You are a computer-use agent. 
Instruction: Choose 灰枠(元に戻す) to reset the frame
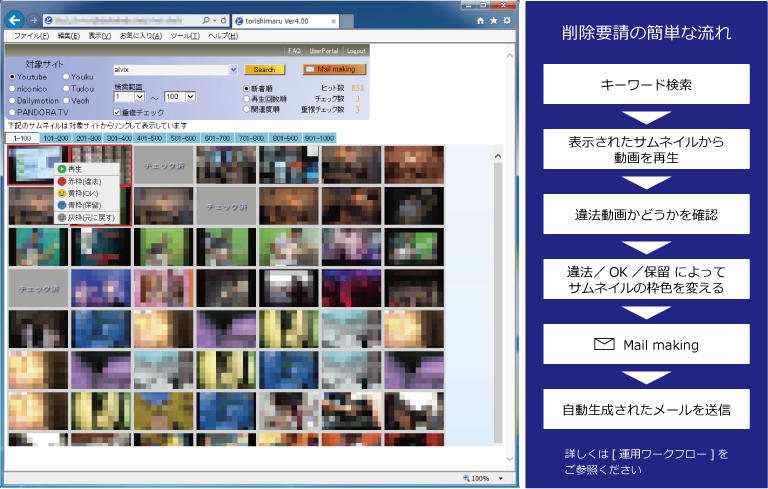86,217
